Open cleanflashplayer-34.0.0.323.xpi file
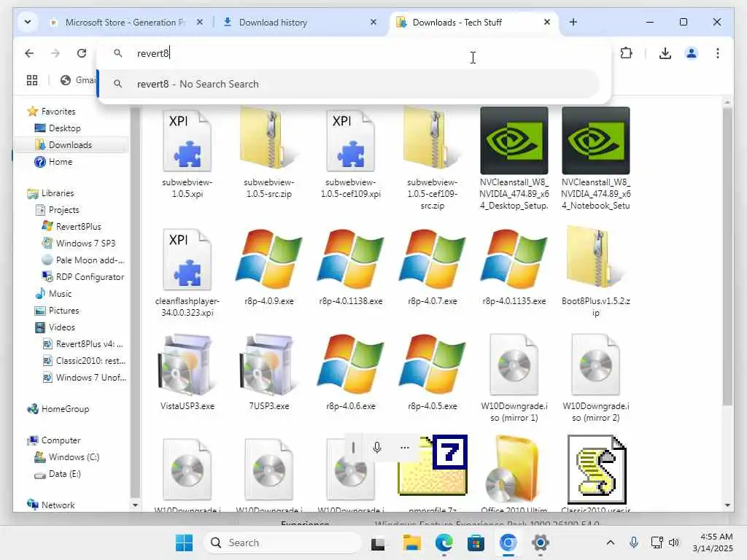Screen dimensions: 747x560 point(187,273)
